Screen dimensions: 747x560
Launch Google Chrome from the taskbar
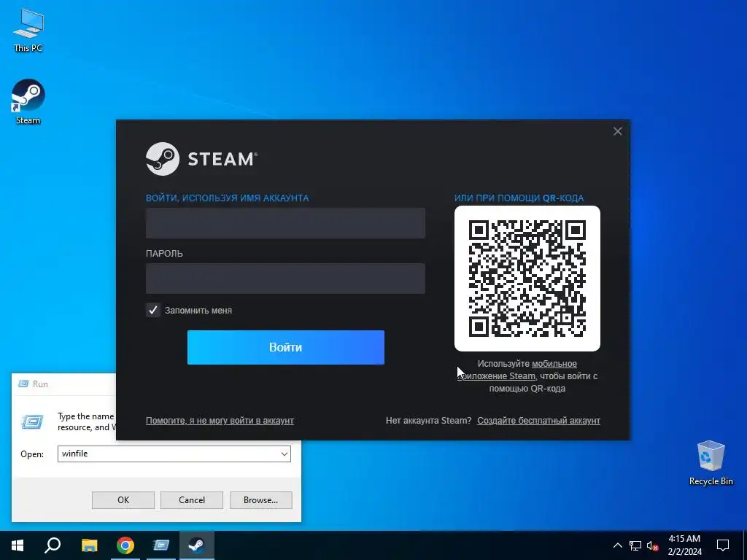(x=125, y=545)
